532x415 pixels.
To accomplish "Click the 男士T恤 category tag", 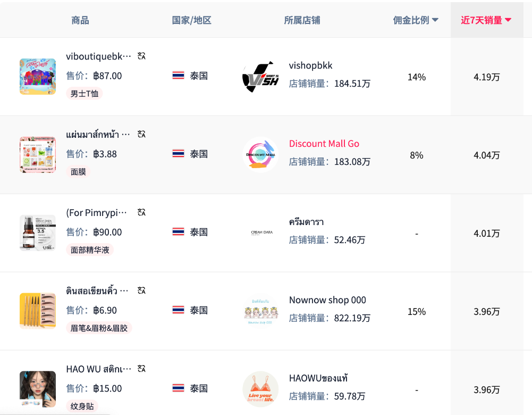I will coord(85,94).
